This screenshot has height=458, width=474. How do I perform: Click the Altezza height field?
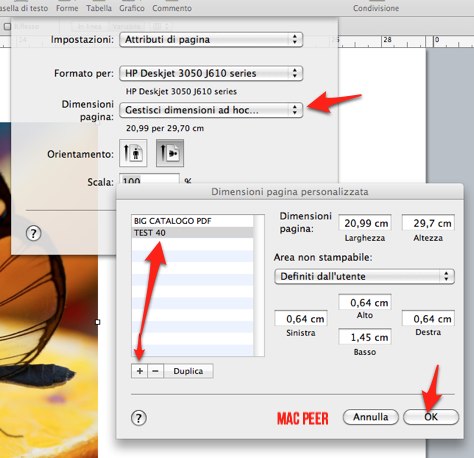point(428,223)
